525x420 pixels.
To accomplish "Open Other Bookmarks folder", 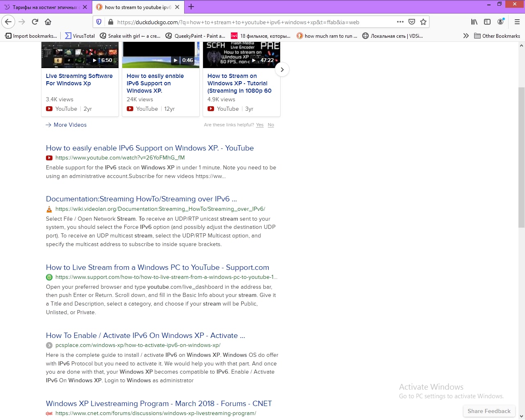I will click(x=497, y=36).
